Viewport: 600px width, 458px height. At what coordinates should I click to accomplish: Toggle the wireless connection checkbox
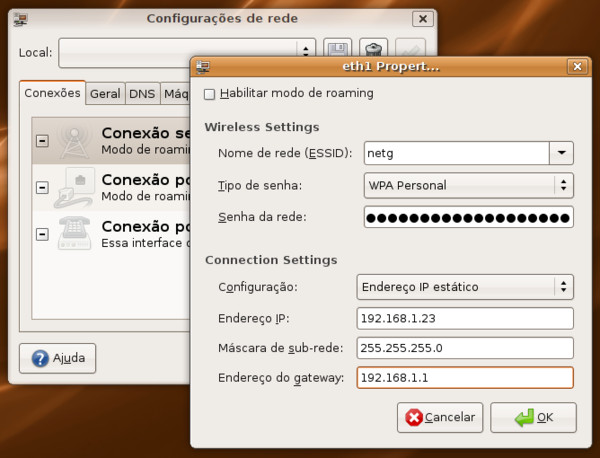[42, 141]
